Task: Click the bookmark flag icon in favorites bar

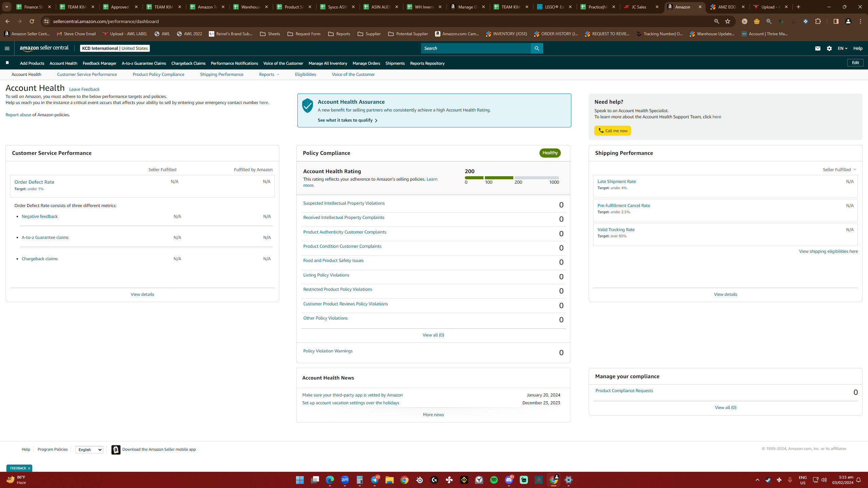Action: tap(7, 63)
